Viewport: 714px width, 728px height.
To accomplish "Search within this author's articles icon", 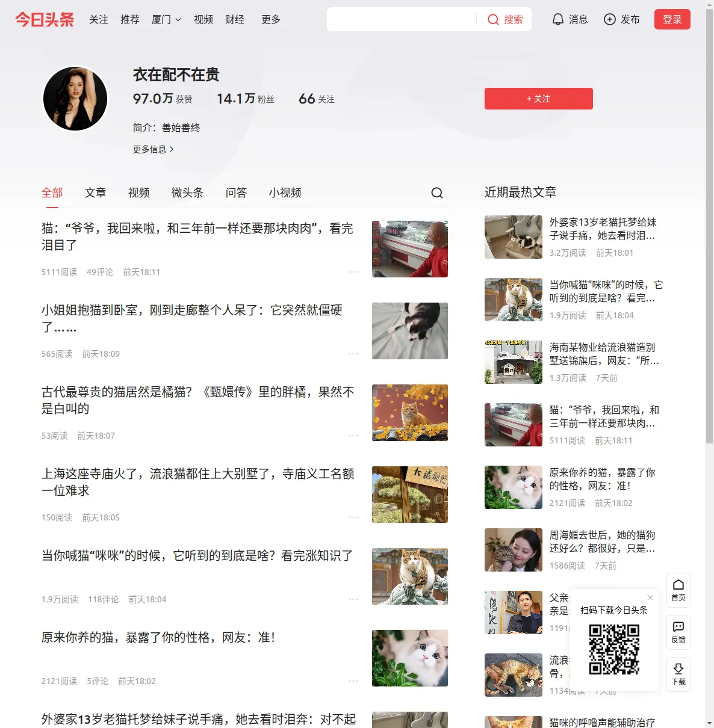I will click(437, 193).
